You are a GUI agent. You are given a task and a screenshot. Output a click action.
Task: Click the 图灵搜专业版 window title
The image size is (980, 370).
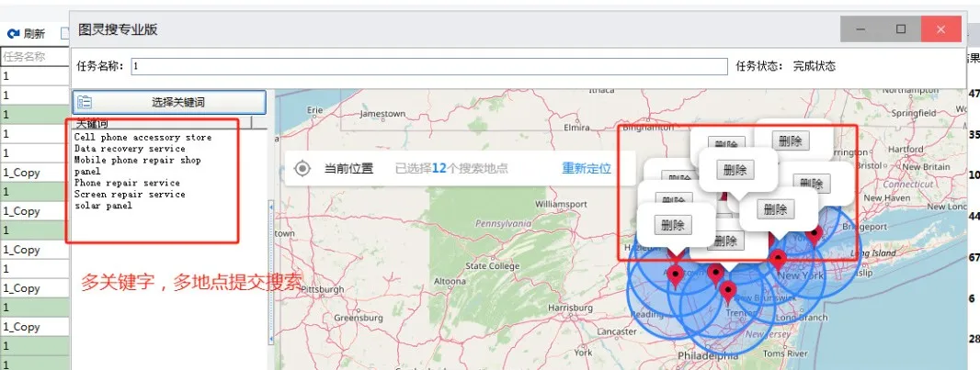click(118, 29)
